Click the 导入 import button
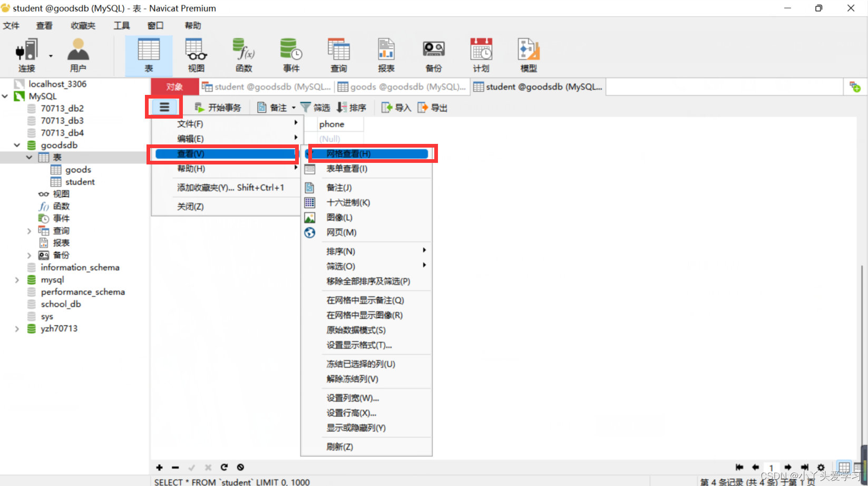The width and height of the screenshot is (868, 486). point(396,108)
